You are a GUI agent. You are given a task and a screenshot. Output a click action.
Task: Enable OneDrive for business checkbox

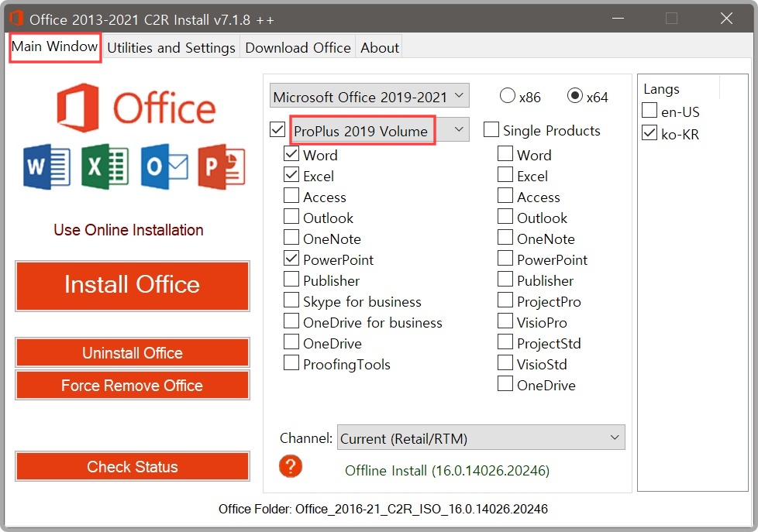pyautogui.click(x=291, y=321)
